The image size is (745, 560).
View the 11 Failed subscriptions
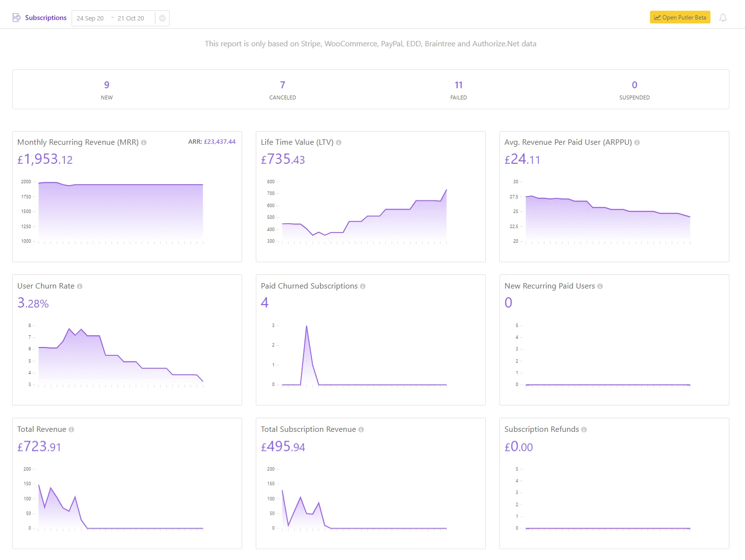coord(458,90)
